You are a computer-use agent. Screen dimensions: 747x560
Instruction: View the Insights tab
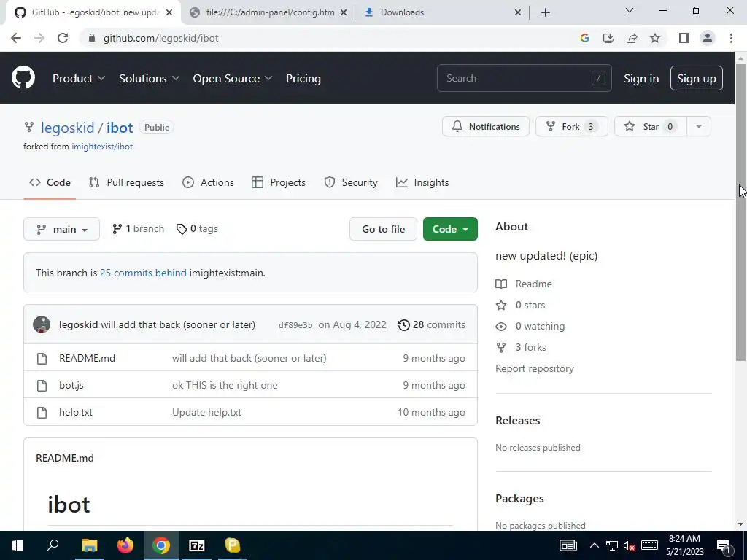coord(422,183)
